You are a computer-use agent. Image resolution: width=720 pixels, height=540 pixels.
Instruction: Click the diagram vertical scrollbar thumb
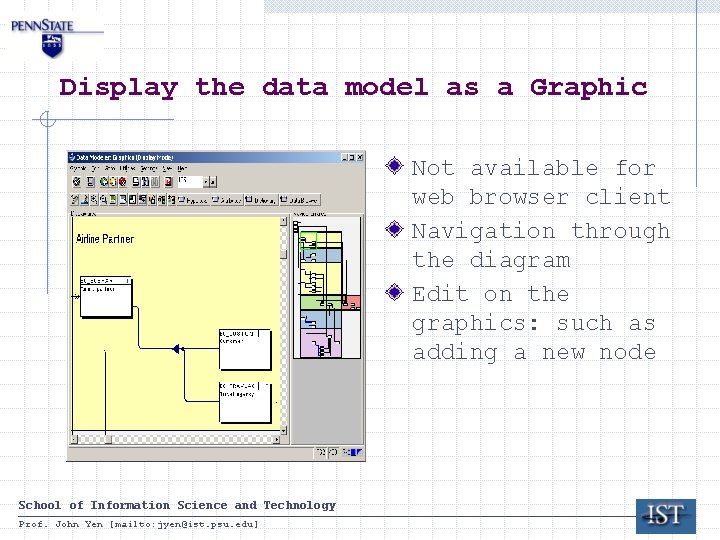(x=283, y=254)
